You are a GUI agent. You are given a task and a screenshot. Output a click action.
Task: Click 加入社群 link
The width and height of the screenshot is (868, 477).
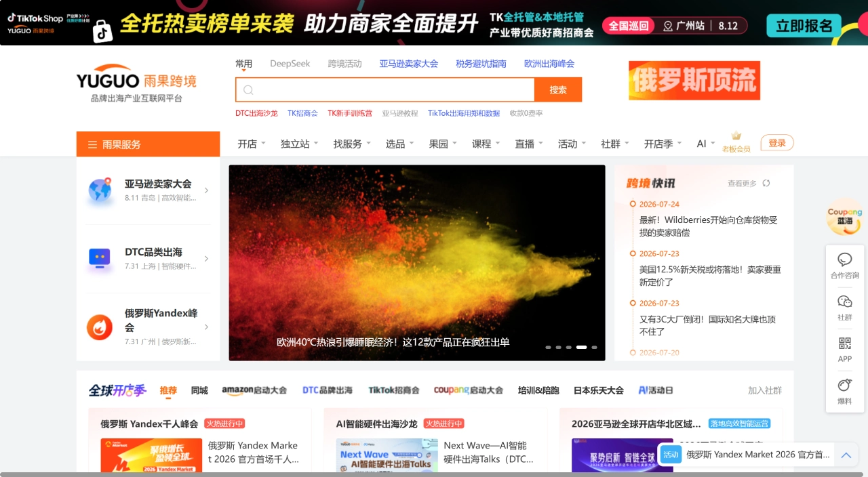(765, 390)
